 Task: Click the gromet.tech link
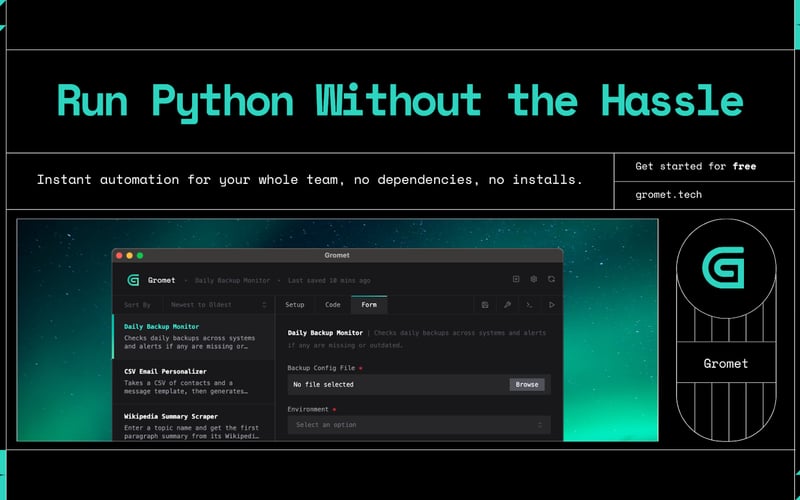coord(669,194)
